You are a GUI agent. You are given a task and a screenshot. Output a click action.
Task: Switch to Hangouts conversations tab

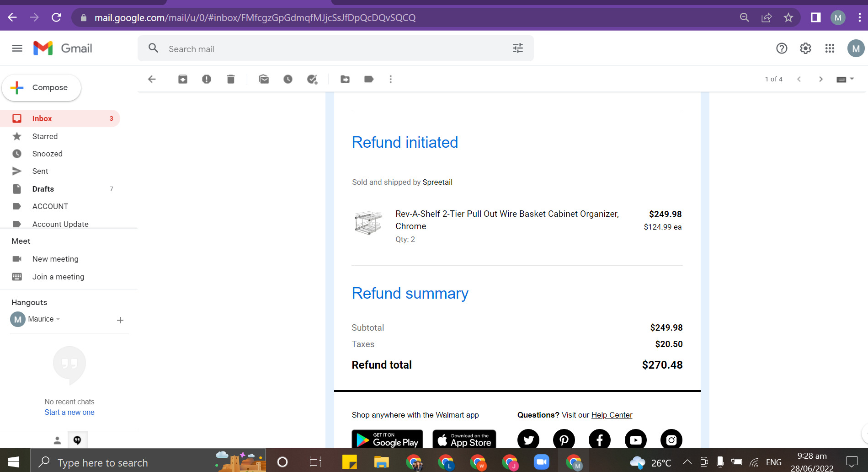(77, 440)
